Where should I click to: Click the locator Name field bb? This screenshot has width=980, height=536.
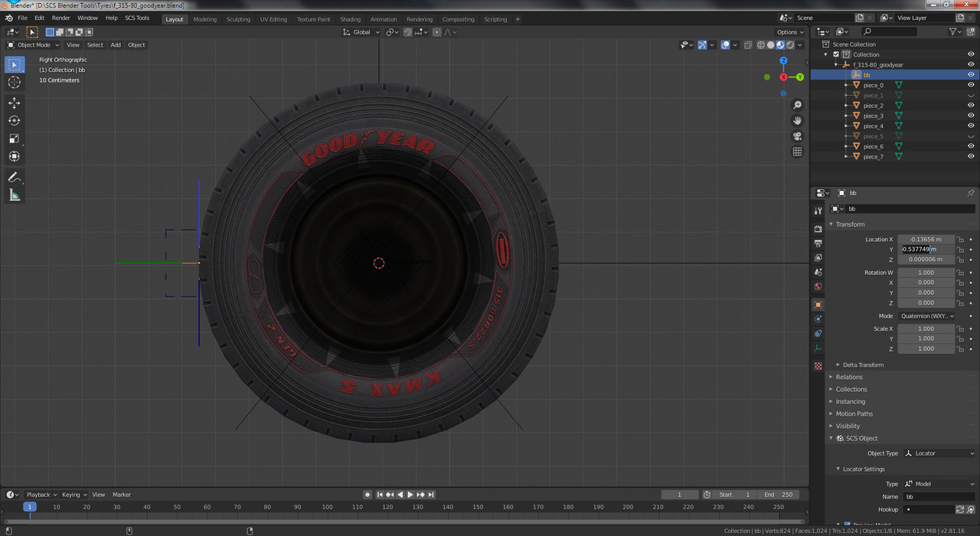tap(939, 497)
